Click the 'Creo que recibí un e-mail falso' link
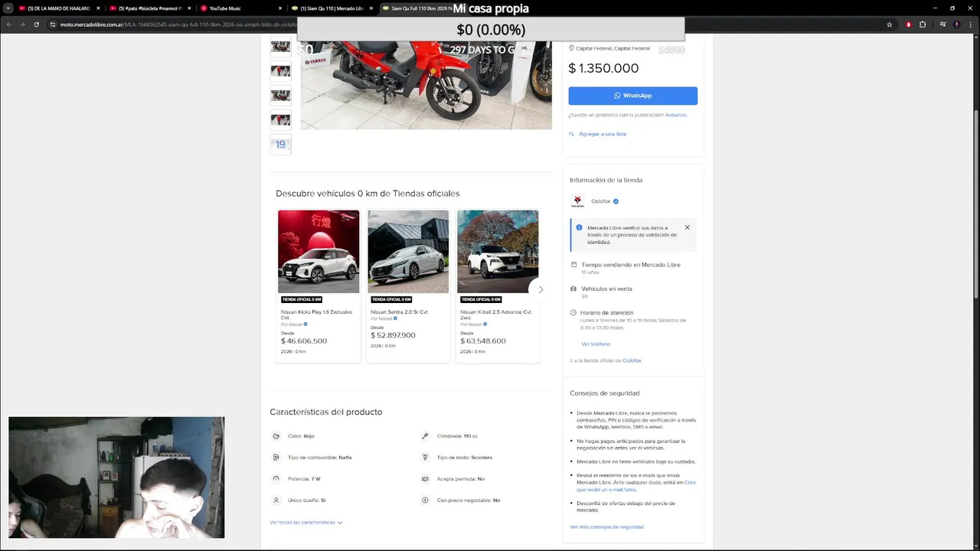 [x=635, y=486]
